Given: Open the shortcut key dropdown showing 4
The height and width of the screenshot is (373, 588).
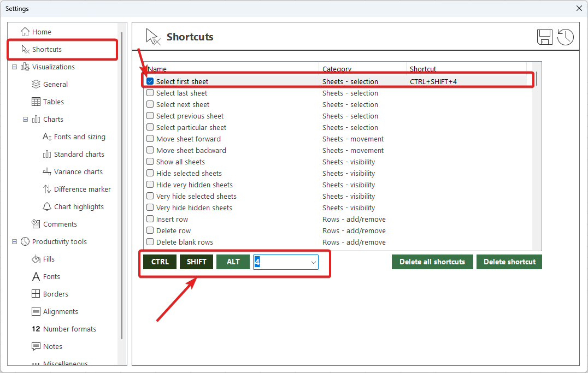Looking at the screenshot, I should [313, 262].
